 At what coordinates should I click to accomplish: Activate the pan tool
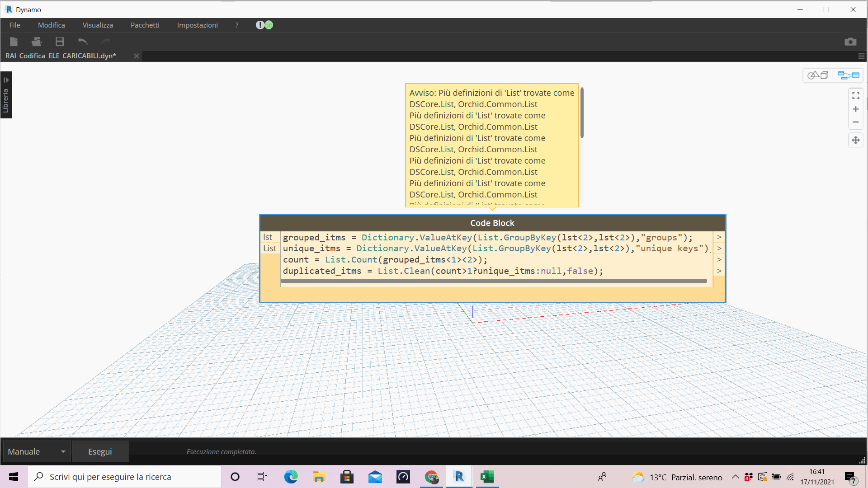point(856,140)
